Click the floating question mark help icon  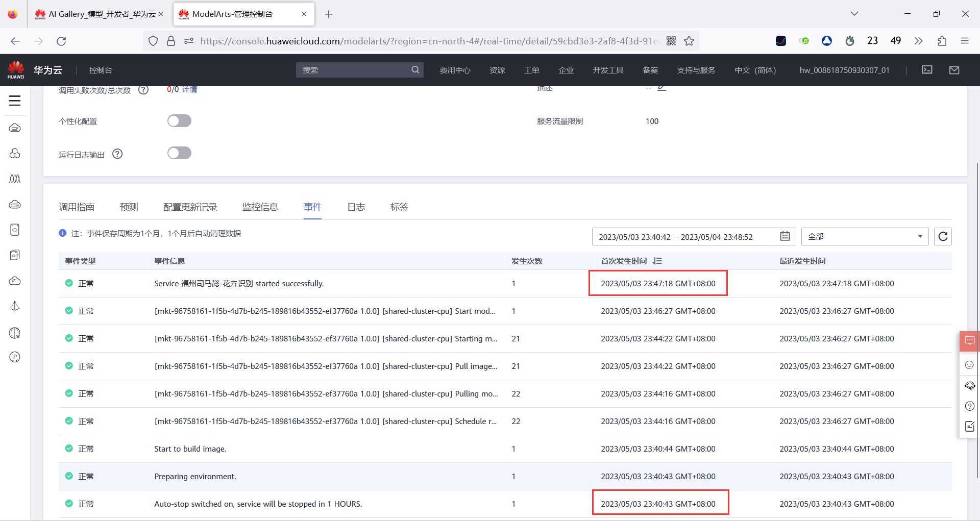[x=970, y=406]
